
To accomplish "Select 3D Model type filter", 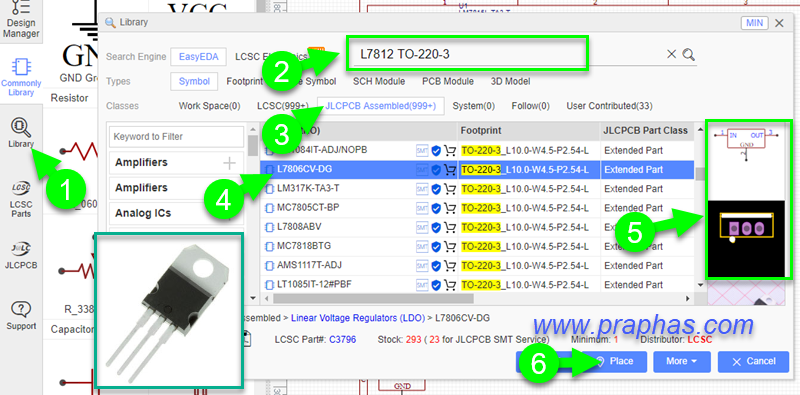I will 510,81.
